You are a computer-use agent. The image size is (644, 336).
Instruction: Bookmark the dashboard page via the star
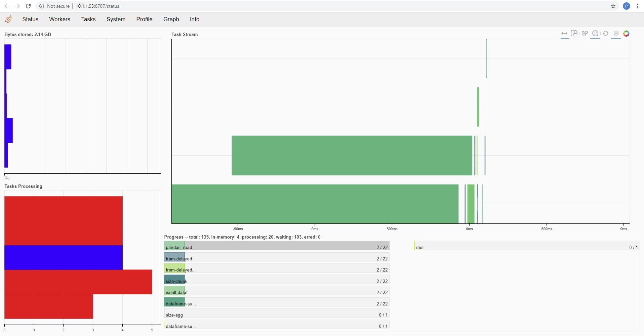613,6
